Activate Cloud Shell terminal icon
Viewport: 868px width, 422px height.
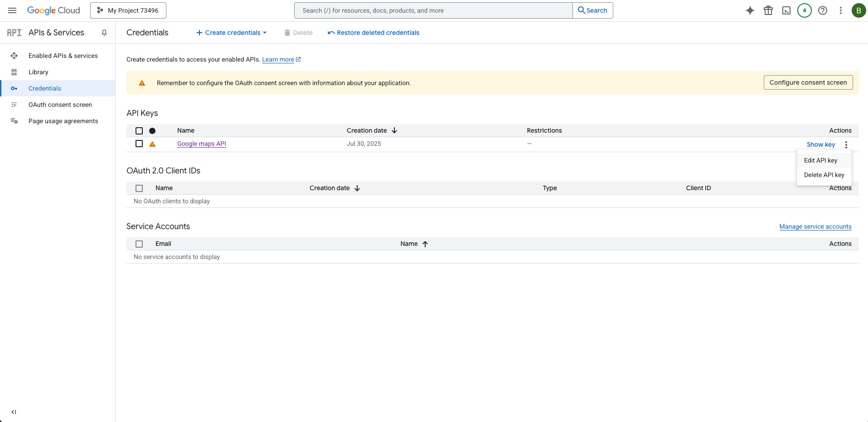pyautogui.click(x=786, y=10)
